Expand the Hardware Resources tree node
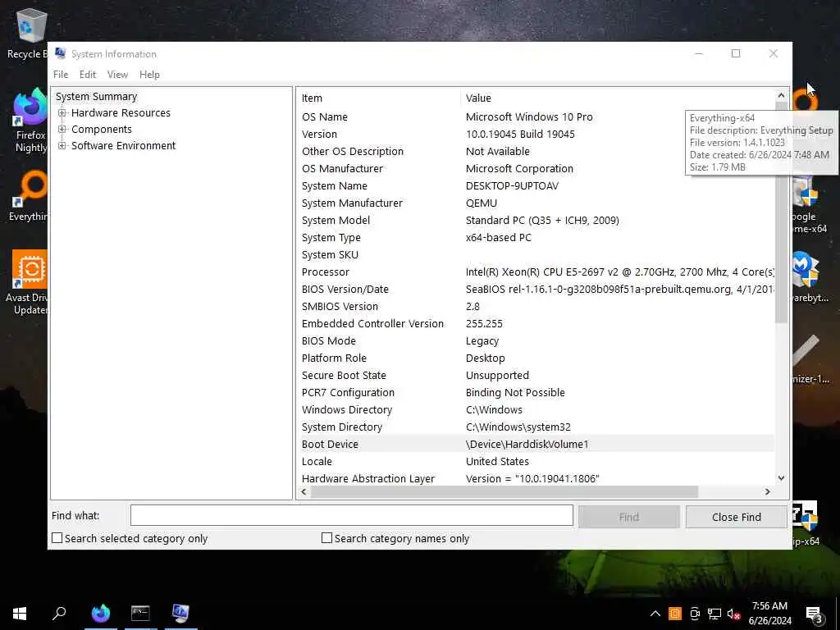 point(62,113)
